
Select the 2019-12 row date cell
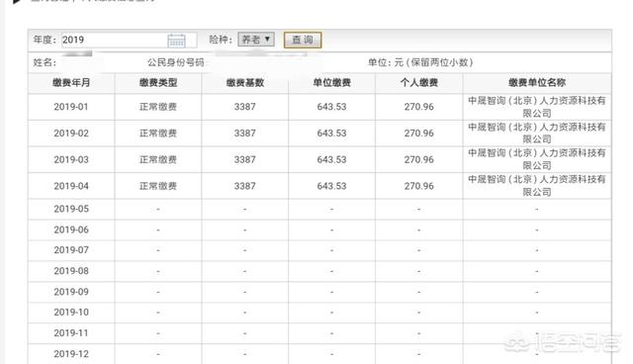tap(71, 354)
